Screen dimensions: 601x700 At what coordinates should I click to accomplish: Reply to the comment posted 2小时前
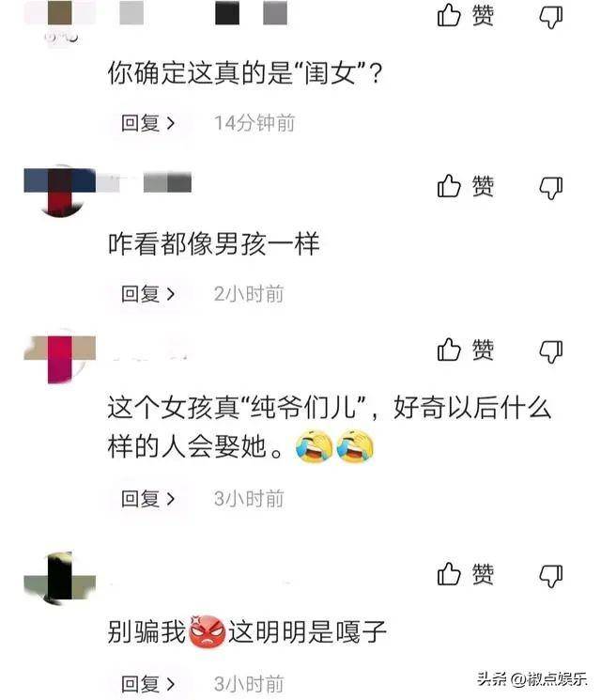click(x=147, y=294)
